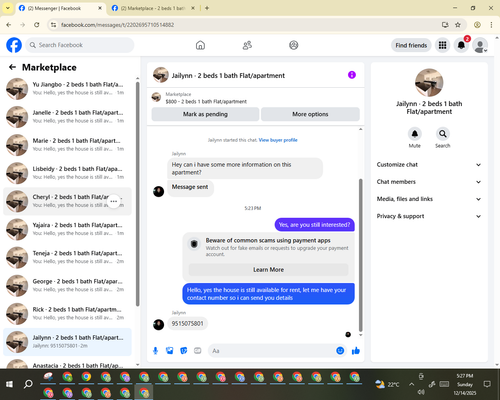Open the three-dot options on Cheryl chat
Image resolution: width=500 pixels, height=400 pixels.
[114, 201]
